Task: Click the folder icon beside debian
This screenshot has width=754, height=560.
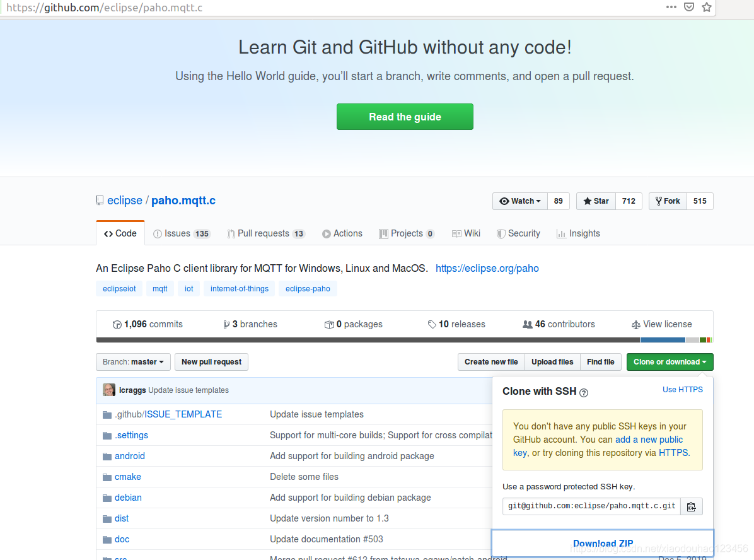Action: (107, 498)
